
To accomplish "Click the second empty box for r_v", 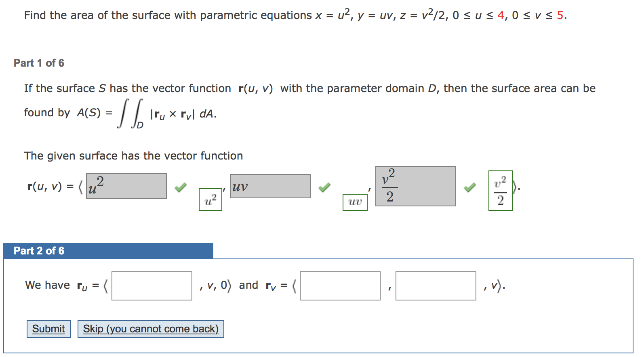I will tap(436, 286).
